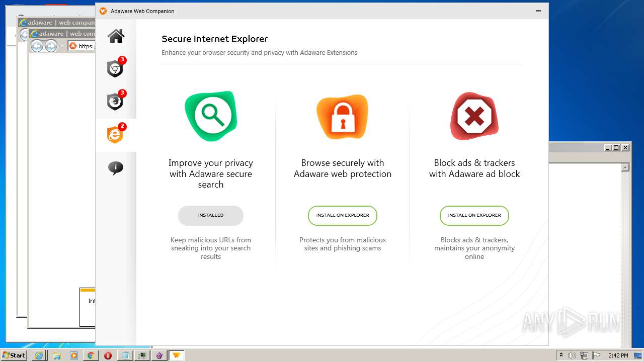The width and height of the screenshot is (644, 362).
Task: Open the volume control in the tray
Action: (x=572, y=355)
